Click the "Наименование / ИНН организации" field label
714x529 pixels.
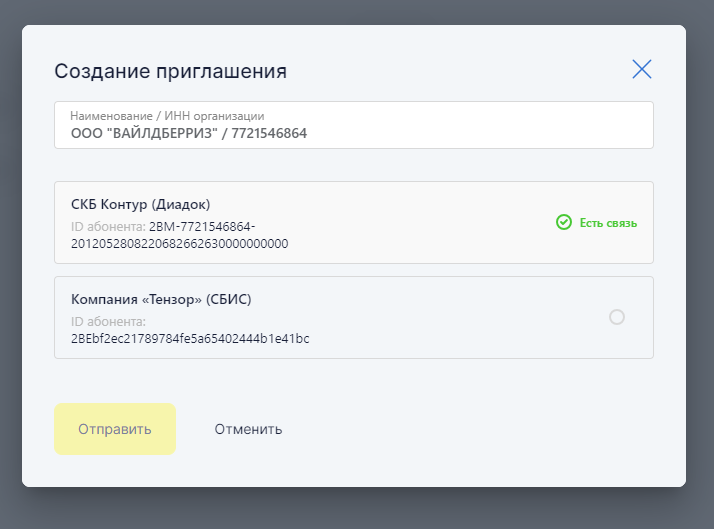pos(167,116)
